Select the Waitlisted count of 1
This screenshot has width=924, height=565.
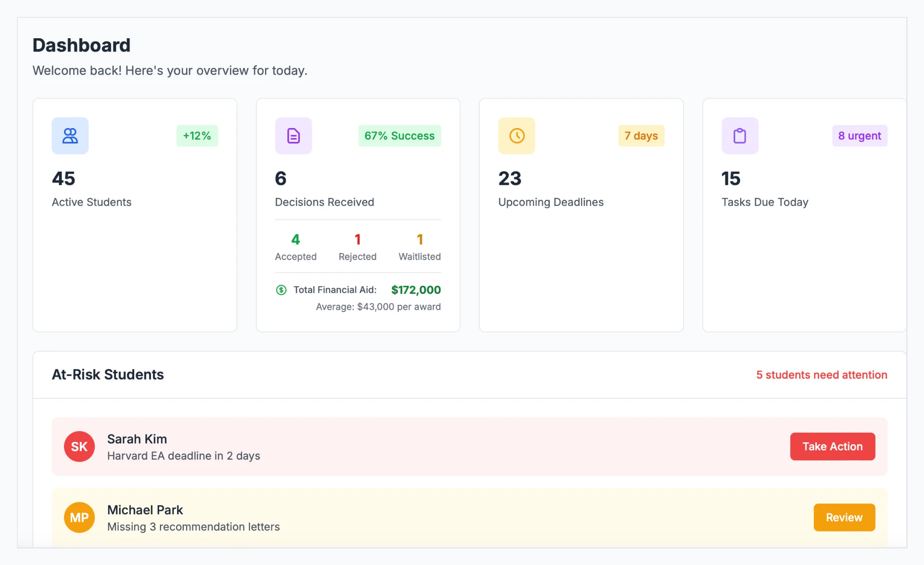419,240
